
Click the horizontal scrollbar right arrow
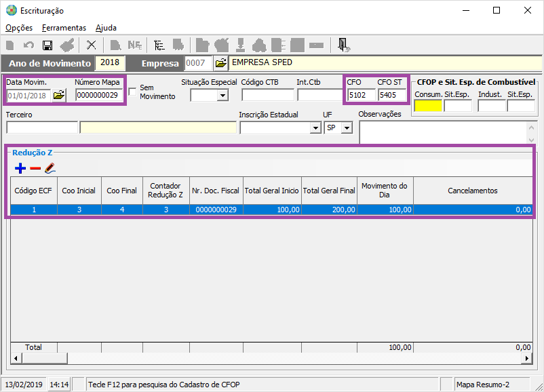(527, 358)
